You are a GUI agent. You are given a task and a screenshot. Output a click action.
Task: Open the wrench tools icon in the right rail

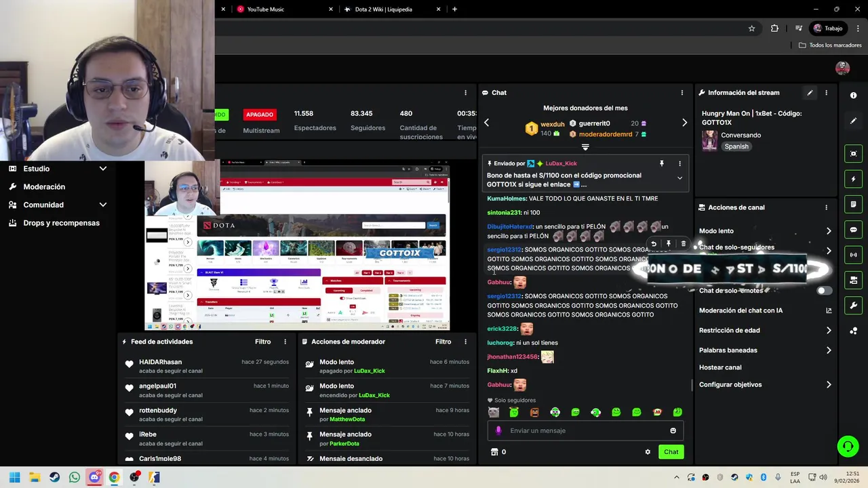click(853, 306)
